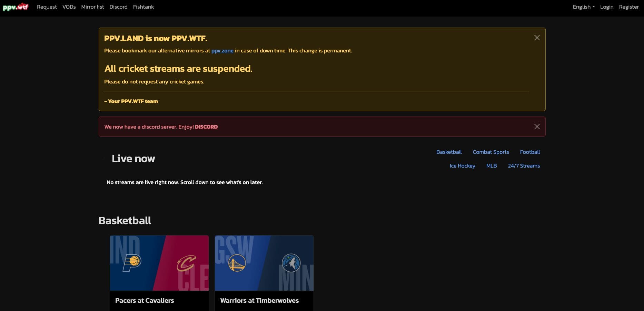644x311 pixels.
Task: Filter streams by Combat Sports
Action: (491, 152)
